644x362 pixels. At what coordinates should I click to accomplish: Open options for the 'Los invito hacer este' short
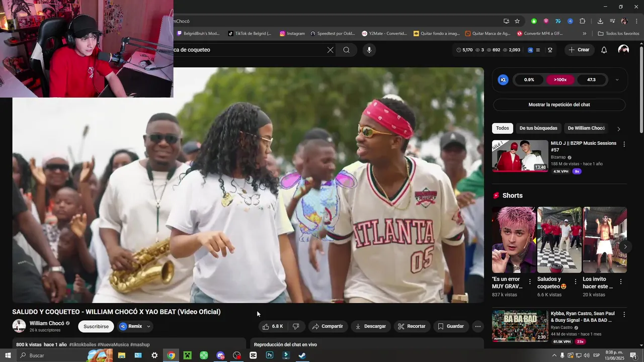click(x=620, y=282)
